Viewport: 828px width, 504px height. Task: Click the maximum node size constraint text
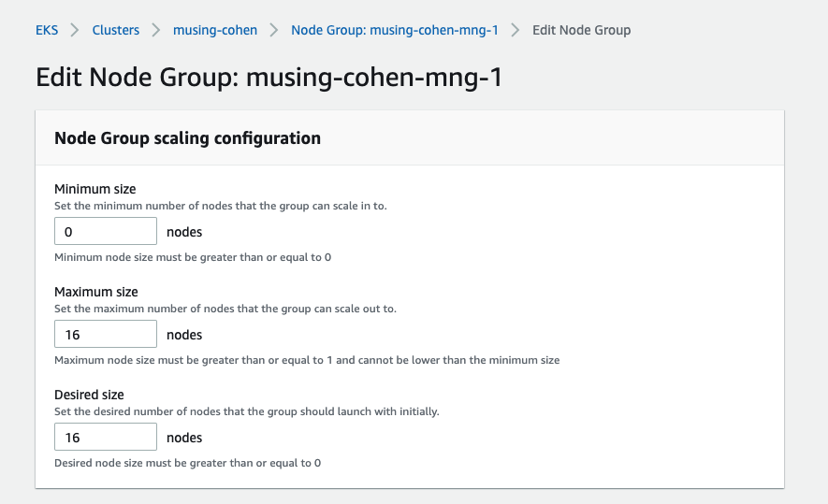(307, 360)
